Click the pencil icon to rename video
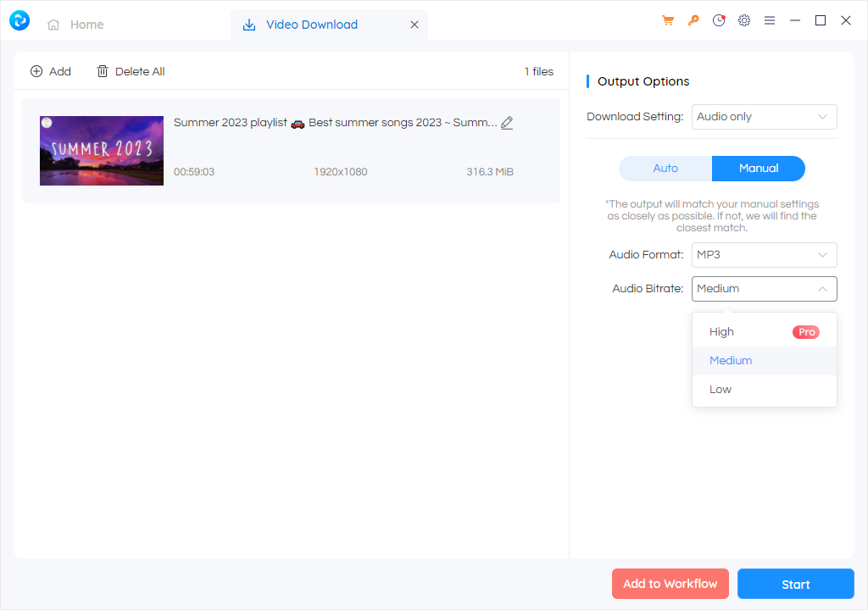The width and height of the screenshot is (868, 610). (507, 123)
